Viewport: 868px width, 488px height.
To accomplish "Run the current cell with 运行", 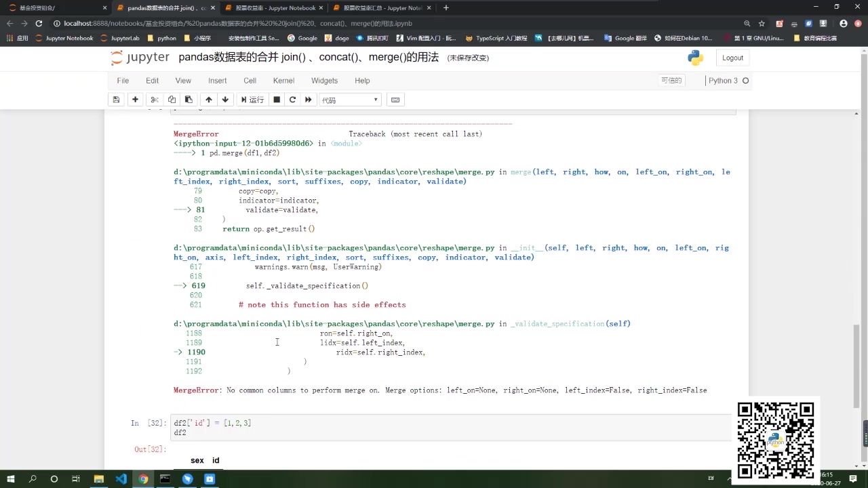I will pos(252,100).
